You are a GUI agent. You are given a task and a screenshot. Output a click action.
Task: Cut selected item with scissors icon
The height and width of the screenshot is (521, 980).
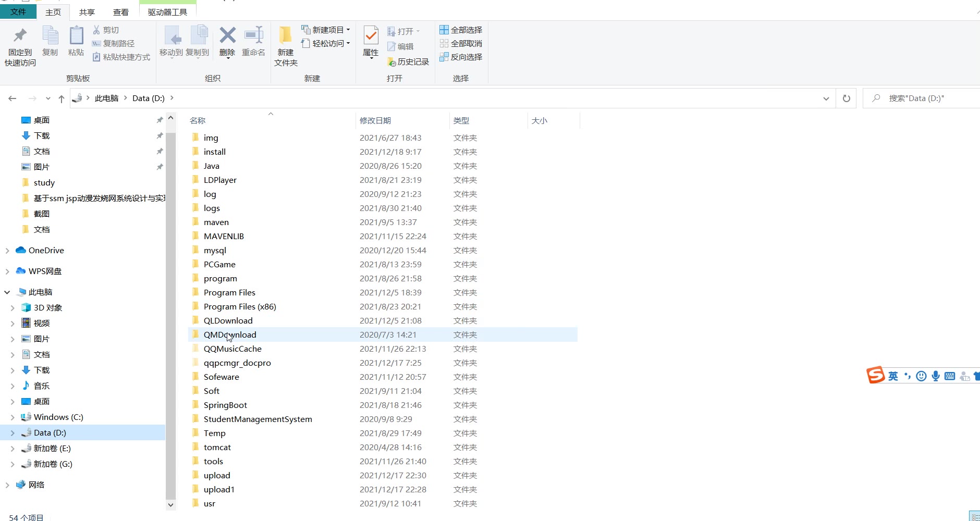coord(106,30)
